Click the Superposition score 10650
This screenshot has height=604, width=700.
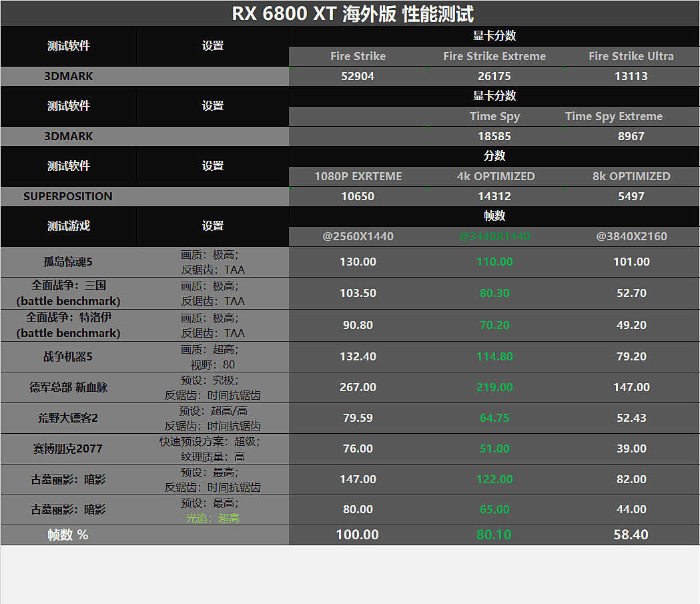point(358,196)
